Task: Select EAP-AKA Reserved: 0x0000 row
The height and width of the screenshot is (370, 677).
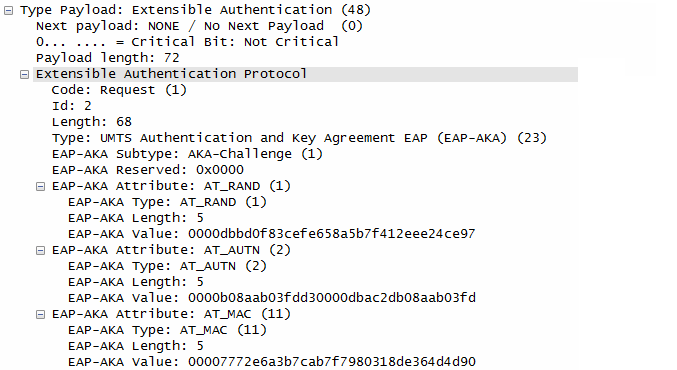Action: pyautogui.click(x=148, y=170)
